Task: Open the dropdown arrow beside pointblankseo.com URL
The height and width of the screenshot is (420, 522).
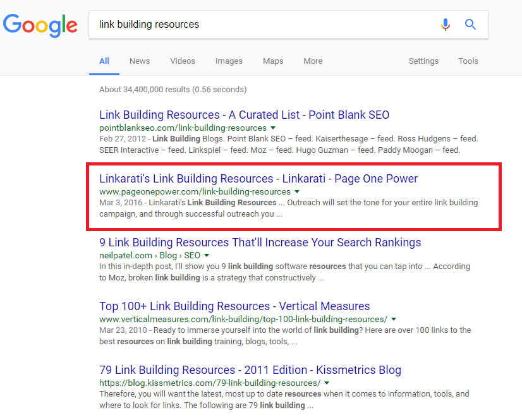Action: [x=272, y=127]
